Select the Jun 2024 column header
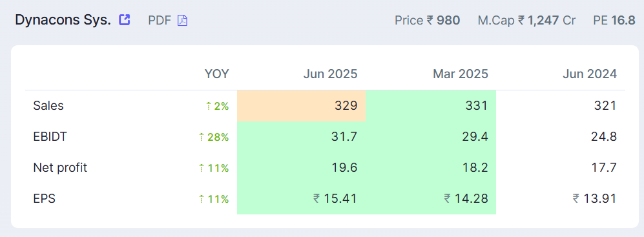The width and height of the screenshot is (644, 237). tap(589, 74)
